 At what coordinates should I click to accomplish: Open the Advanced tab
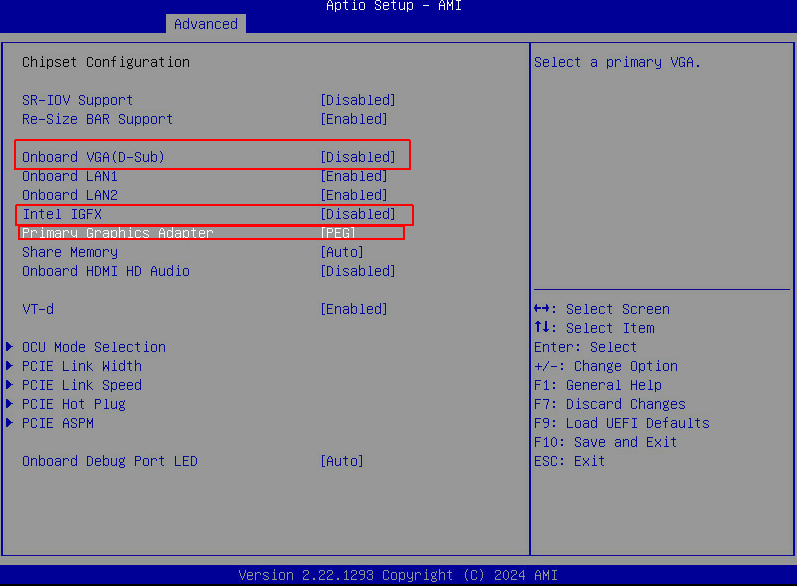click(x=205, y=24)
